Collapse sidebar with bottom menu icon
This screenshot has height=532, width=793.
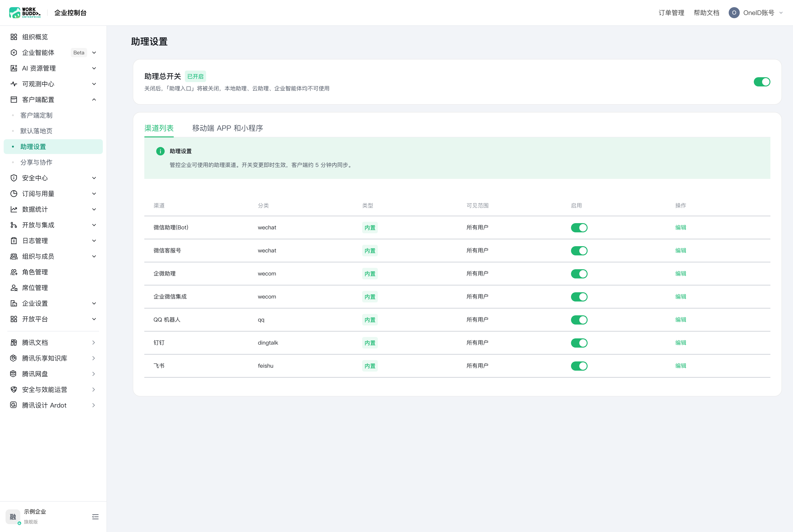[95, 517]
